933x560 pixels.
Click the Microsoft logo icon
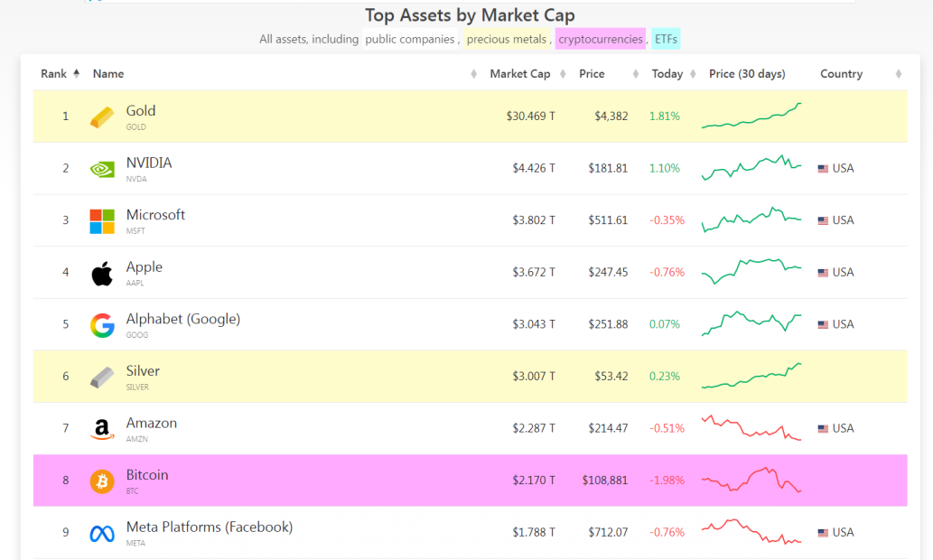(102, 221)
